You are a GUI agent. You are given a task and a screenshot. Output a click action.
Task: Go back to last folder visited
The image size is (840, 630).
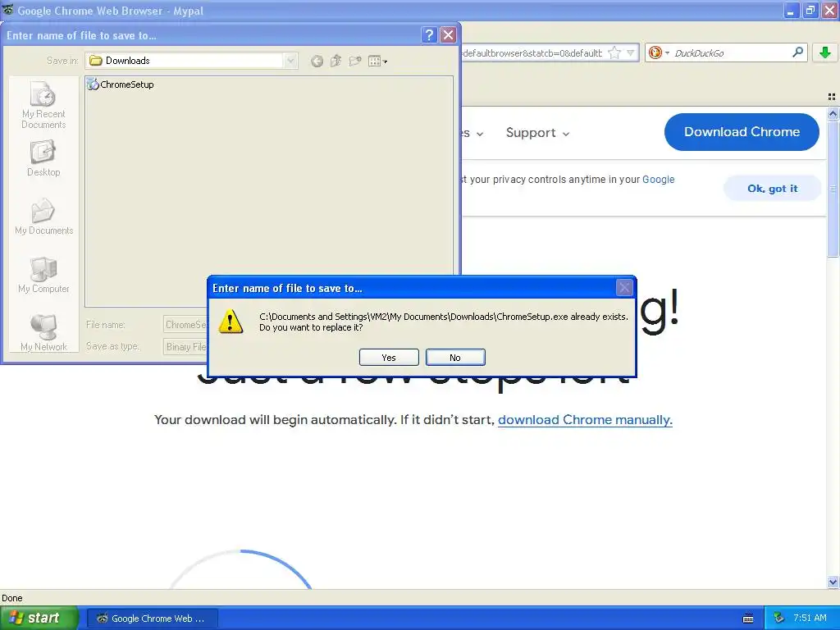click(317, 61)
